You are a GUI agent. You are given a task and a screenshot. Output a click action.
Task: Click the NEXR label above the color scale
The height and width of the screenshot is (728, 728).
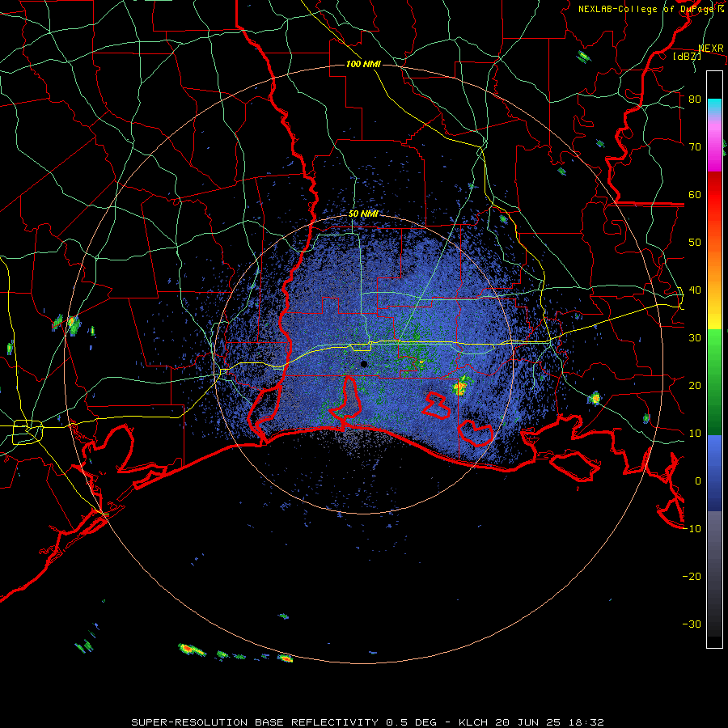point(711,49)
